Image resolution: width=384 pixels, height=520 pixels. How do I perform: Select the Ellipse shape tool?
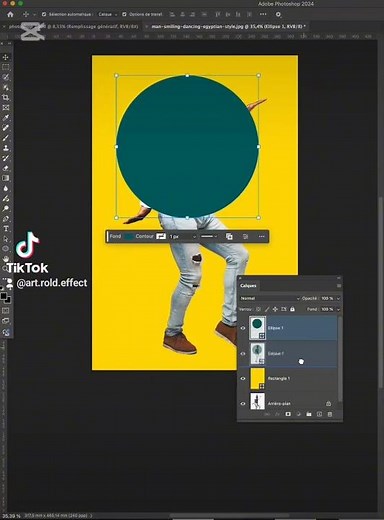coord(6,249)
